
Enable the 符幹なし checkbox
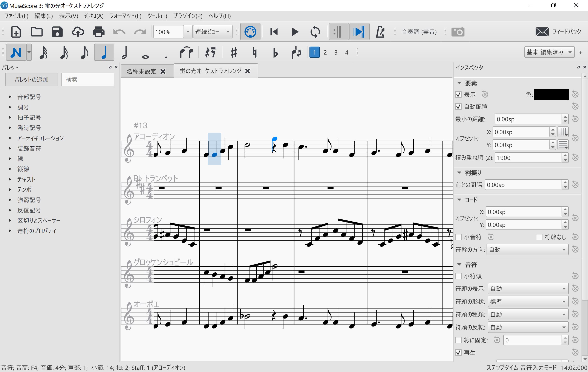(539, 237)
